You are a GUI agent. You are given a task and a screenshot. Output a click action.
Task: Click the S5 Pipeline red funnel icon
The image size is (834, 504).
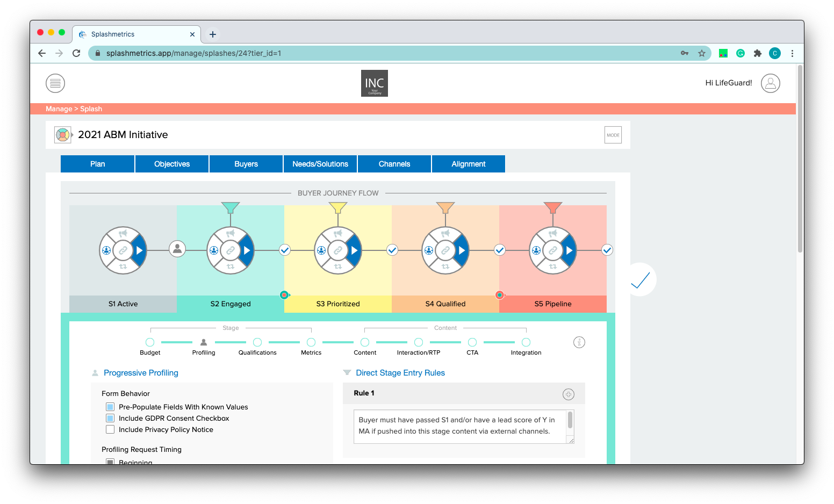coord(553,207)
